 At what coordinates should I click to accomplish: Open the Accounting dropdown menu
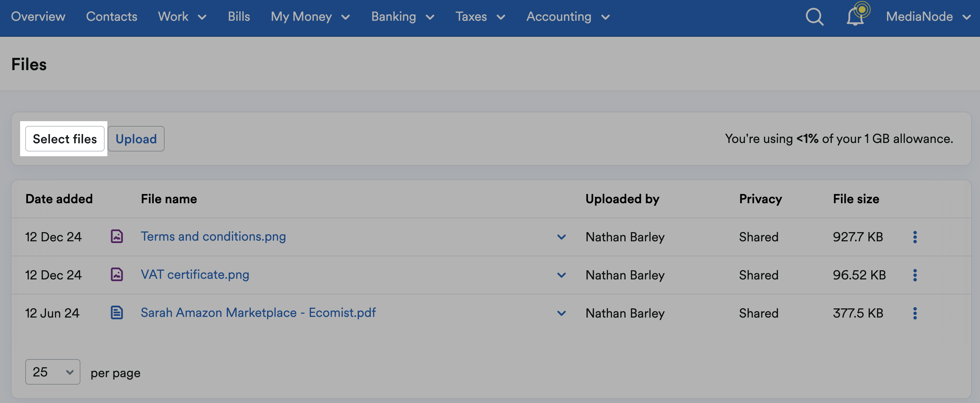(x=568, y=17)
